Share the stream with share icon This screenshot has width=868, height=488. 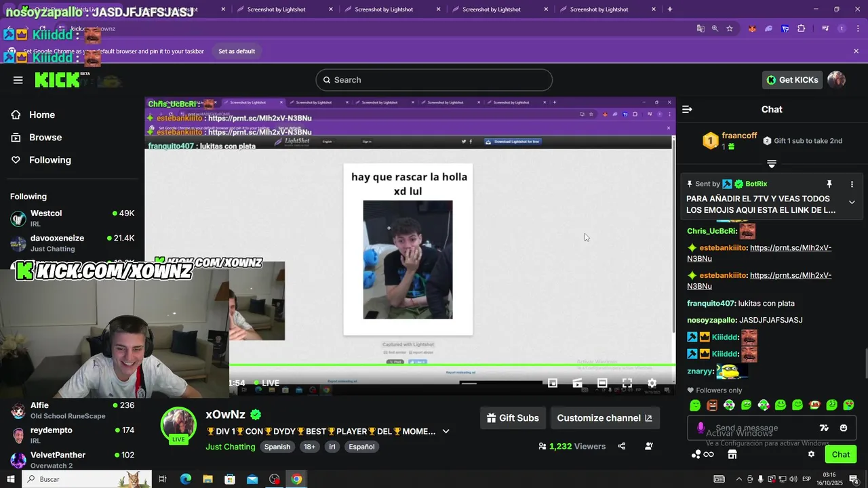click(622, 446)
